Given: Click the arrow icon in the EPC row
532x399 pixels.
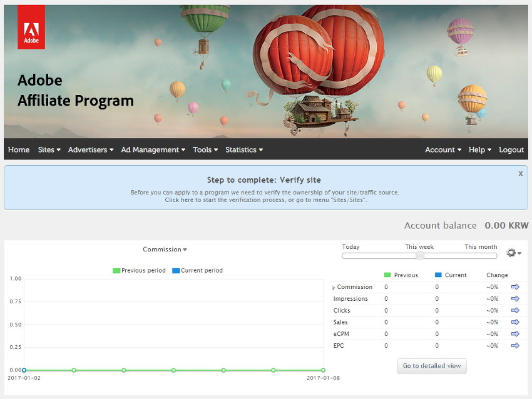Looking at the screenshot, I should (x=515, y=345).
